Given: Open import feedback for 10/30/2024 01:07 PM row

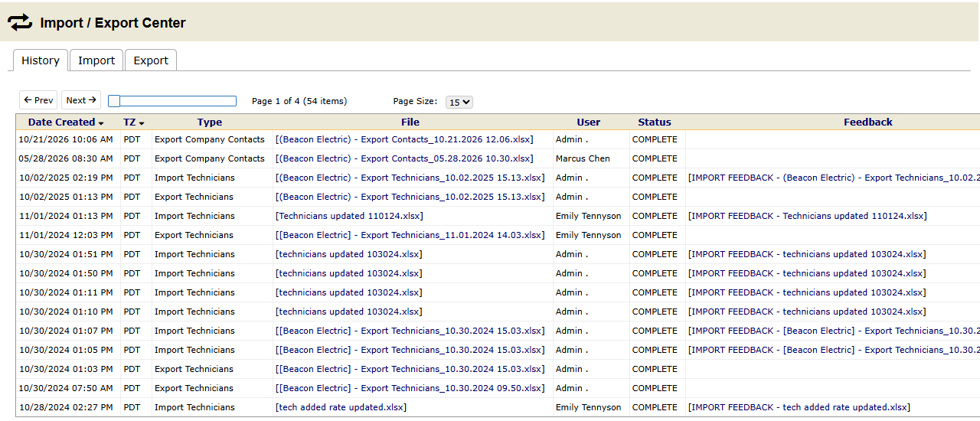Looking at the screenshot, I should [834, 331].
